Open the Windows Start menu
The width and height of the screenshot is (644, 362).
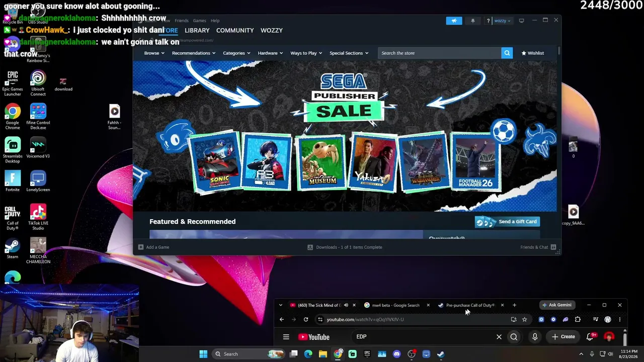(203, 354)
